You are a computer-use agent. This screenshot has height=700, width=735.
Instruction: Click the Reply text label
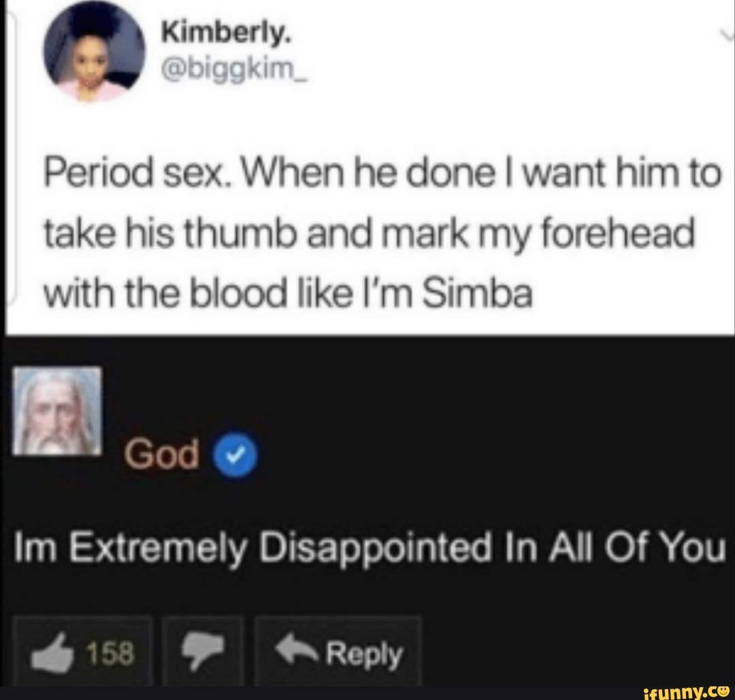pos(364,654)
